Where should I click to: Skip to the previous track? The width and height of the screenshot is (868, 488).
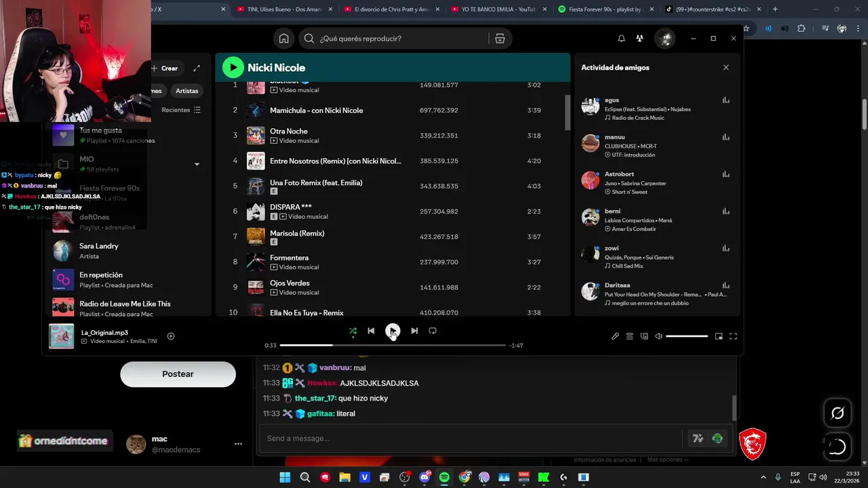tap(371, 331)
